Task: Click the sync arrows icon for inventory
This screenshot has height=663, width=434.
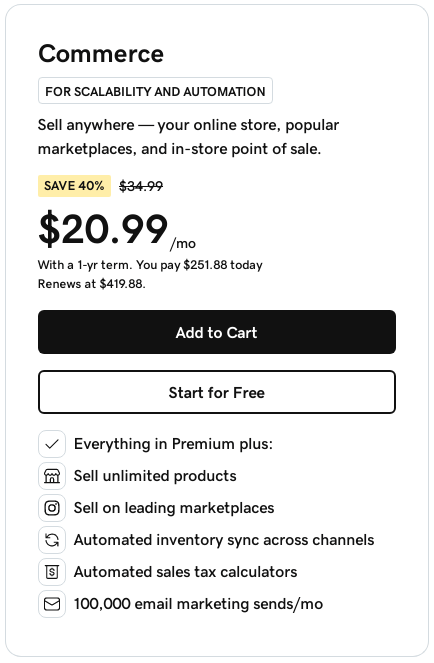Action: coord(52,540)
